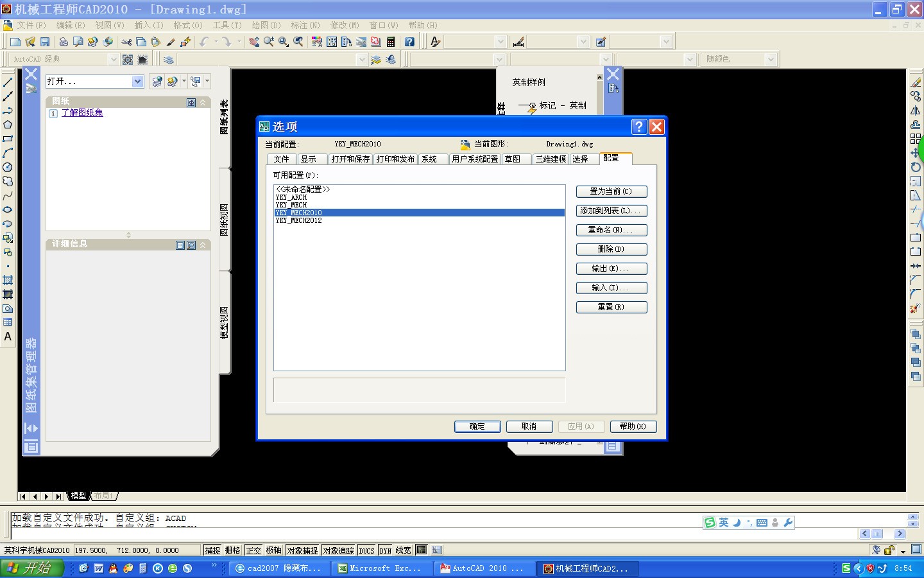
Task: Click the Workspace Settings gear icon
Action: pos(128,59)
